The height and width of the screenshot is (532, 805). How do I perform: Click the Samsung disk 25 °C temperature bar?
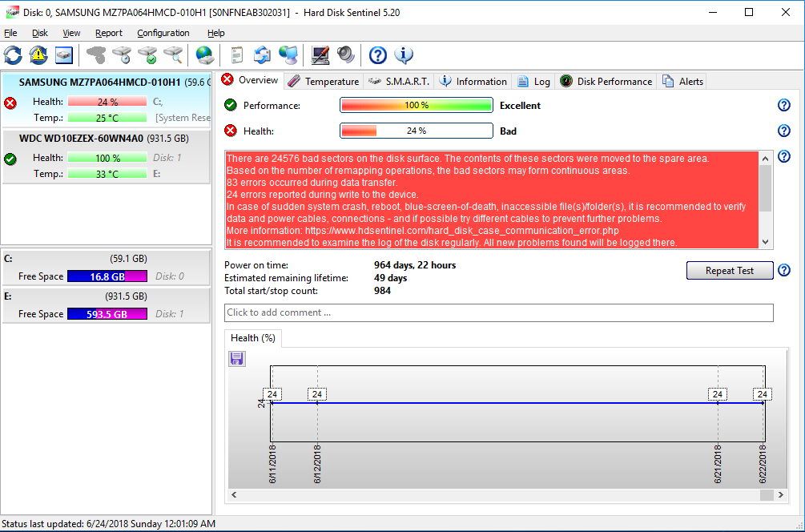[x=107, y=118]
